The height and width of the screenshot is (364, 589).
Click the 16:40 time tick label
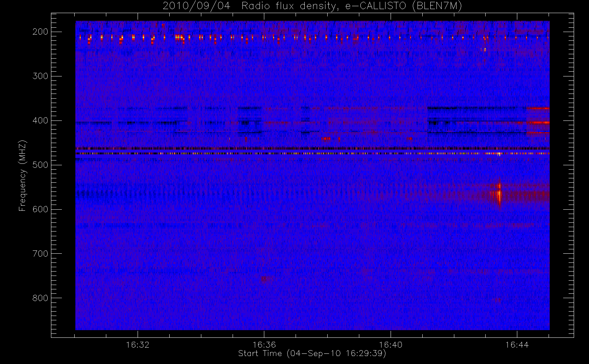[x=391, y=344]
